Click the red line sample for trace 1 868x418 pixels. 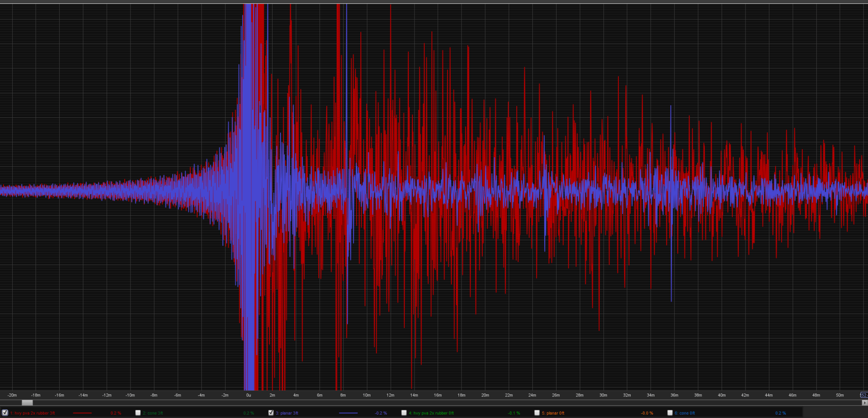pos(82,413)
